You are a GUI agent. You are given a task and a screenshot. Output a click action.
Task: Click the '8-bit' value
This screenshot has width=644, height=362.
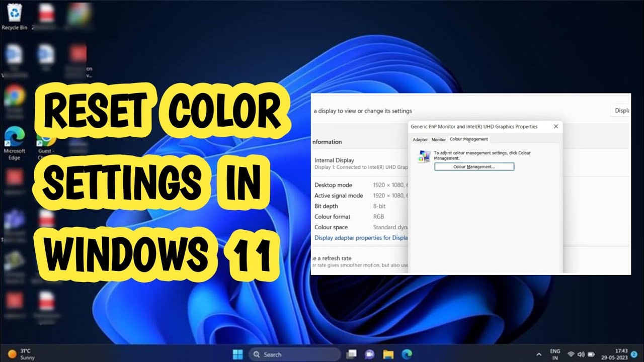pos(380,206)
